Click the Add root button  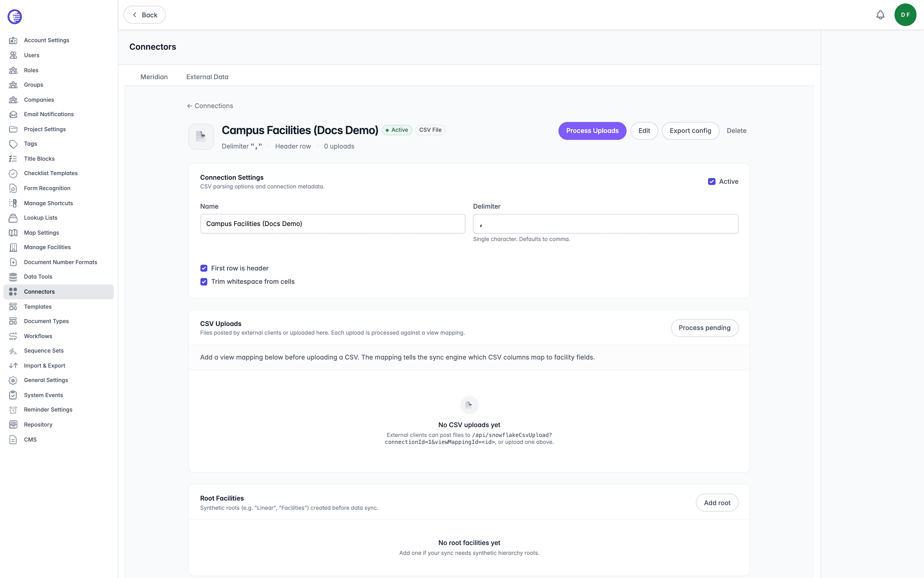pos(717,503)
